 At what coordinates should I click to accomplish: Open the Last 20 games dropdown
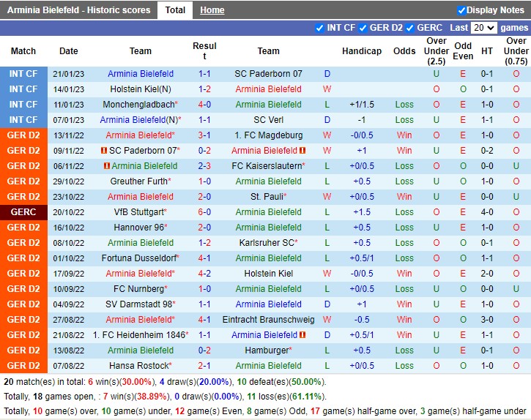(483, 28)
